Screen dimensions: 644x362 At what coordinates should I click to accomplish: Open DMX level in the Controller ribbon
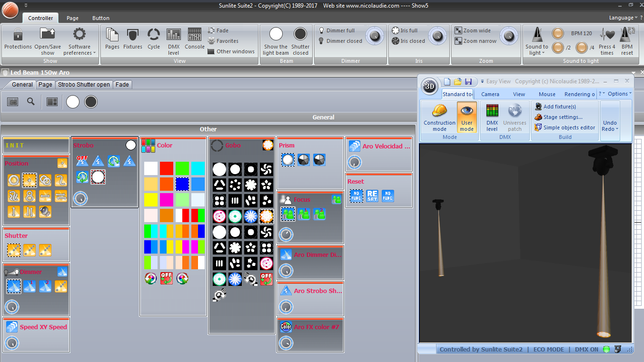(x=174, y=41)
